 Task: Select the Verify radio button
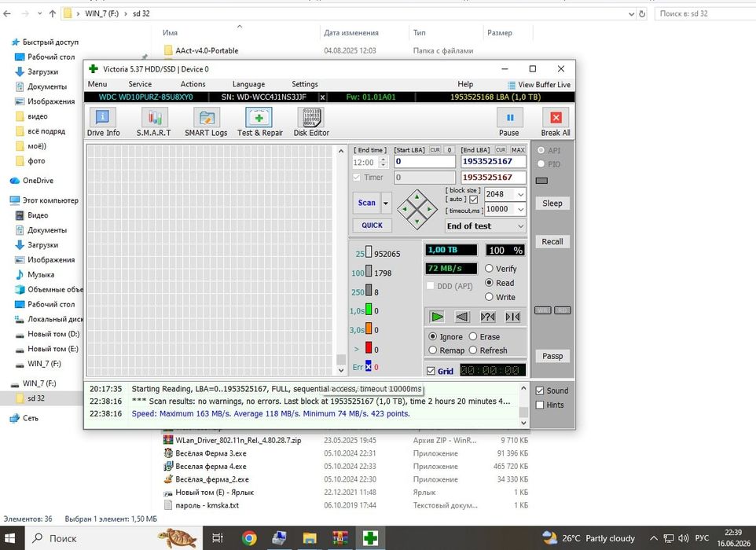(489, 269)
